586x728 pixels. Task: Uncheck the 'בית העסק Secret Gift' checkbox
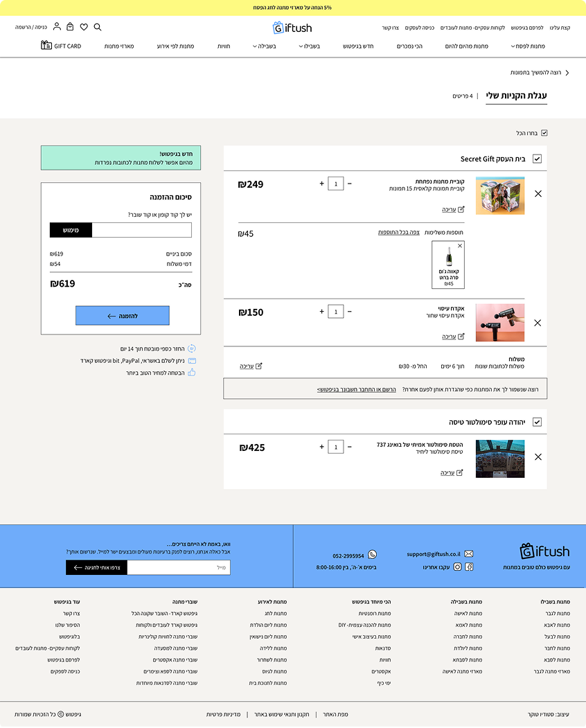coord(537,159)
